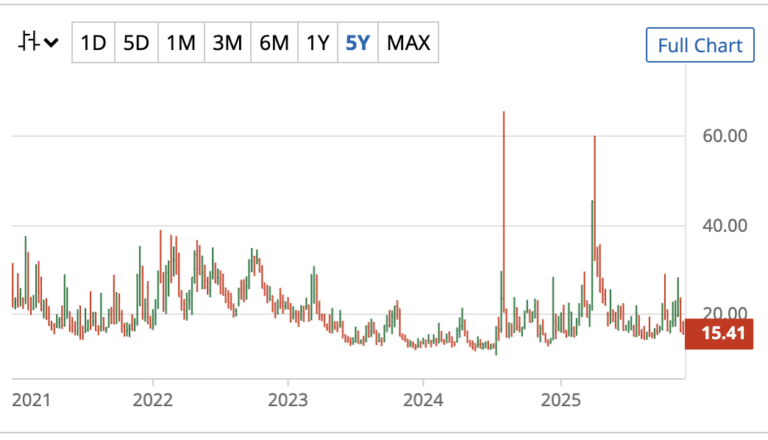Click the 2023 x-axis year label
768x440 pixels.
coord(287,399)
